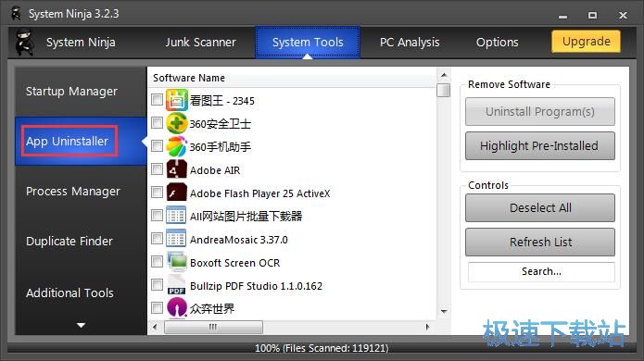Click the Uninstall Program(s) button
644x361 pixels.
(540, 111)
